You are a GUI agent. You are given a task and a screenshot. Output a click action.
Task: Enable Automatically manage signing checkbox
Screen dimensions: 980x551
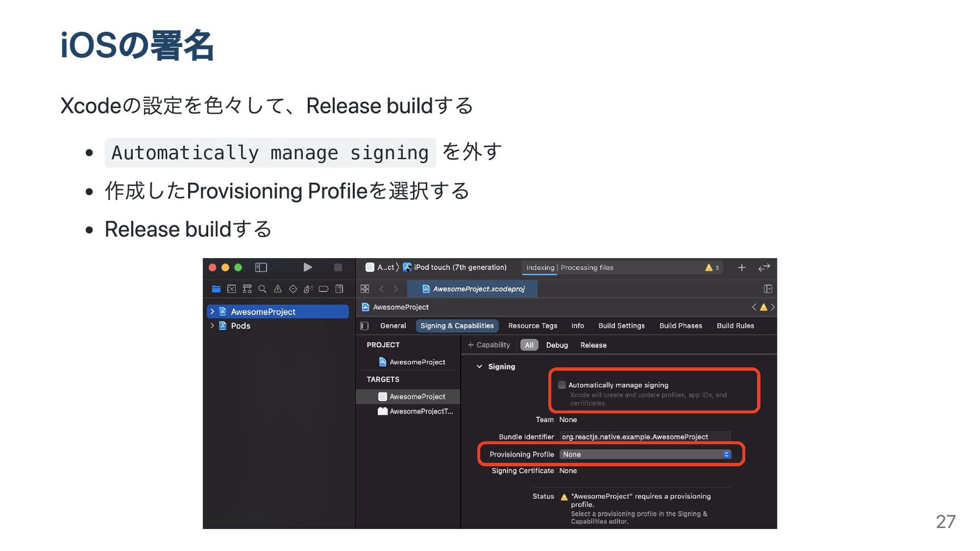562,385
